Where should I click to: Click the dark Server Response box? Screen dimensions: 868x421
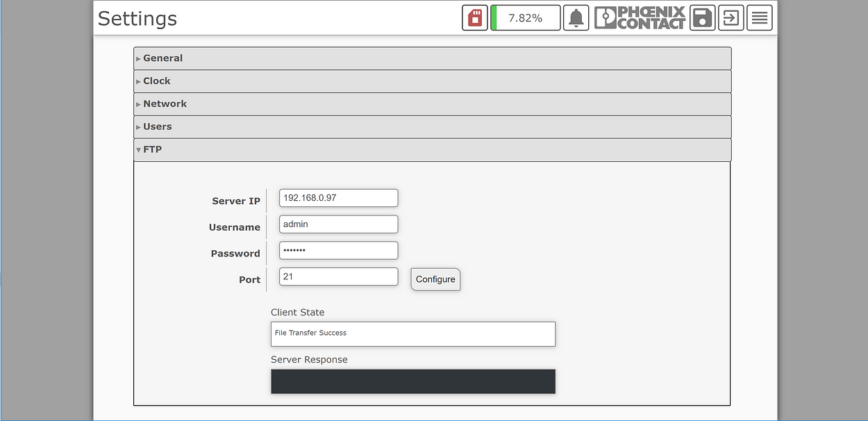point(413,381)
